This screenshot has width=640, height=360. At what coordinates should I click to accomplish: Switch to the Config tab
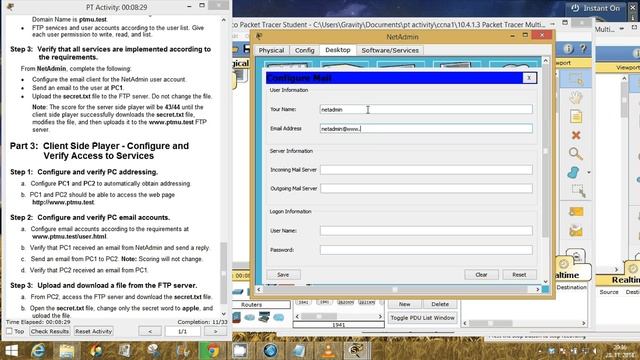tap(304, 50)
